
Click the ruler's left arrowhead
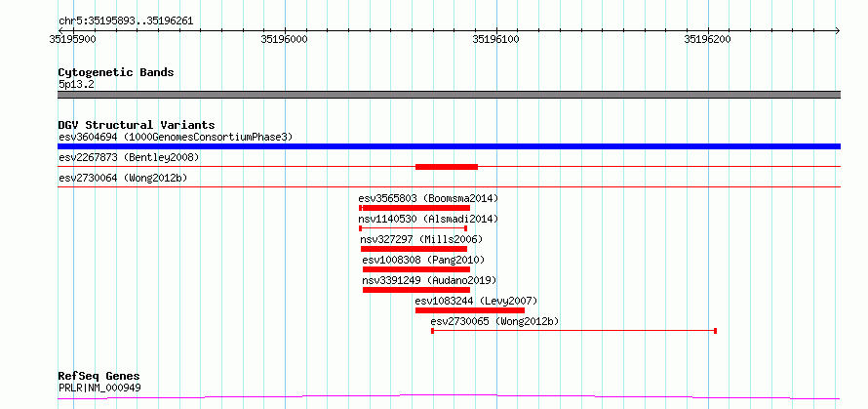(x=61, y=30)
